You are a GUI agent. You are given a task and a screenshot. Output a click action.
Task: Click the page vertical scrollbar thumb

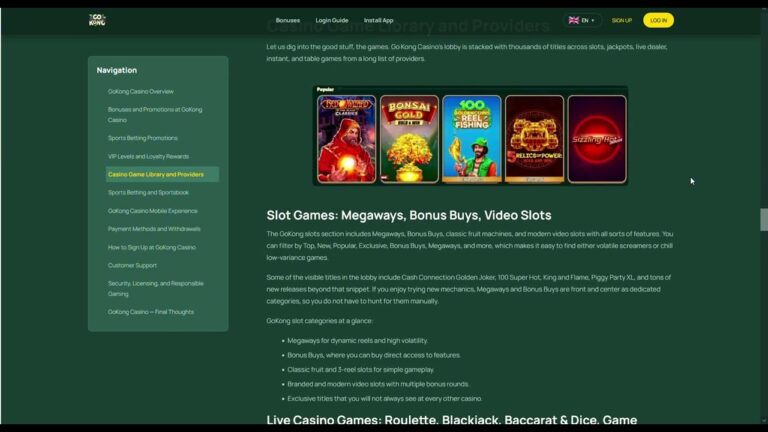764,219
